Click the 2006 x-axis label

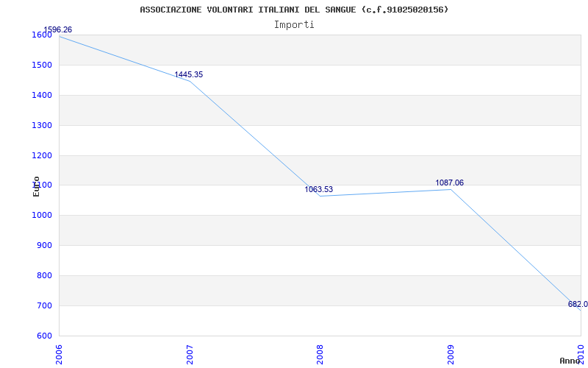(59, 355)
